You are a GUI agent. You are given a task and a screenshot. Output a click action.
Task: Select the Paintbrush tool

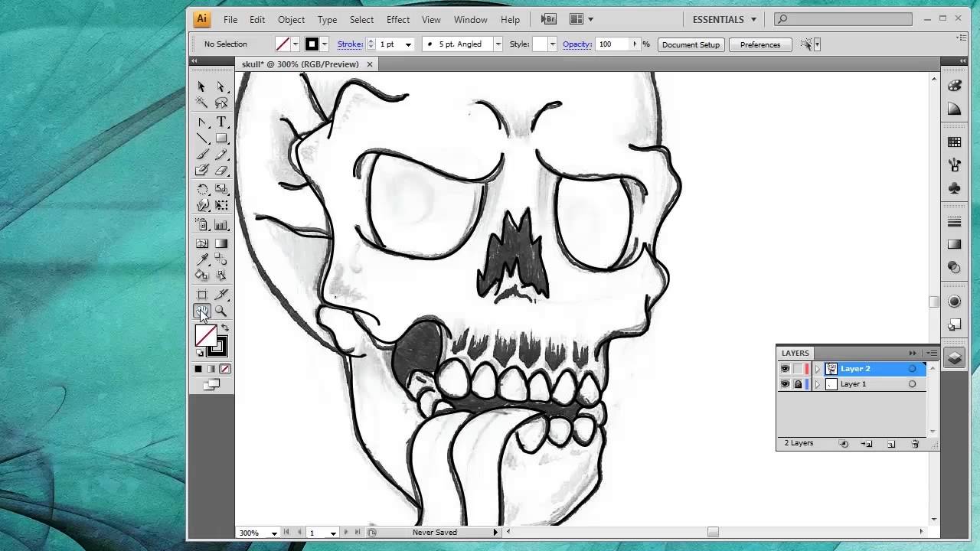click(x=201, y=154)
